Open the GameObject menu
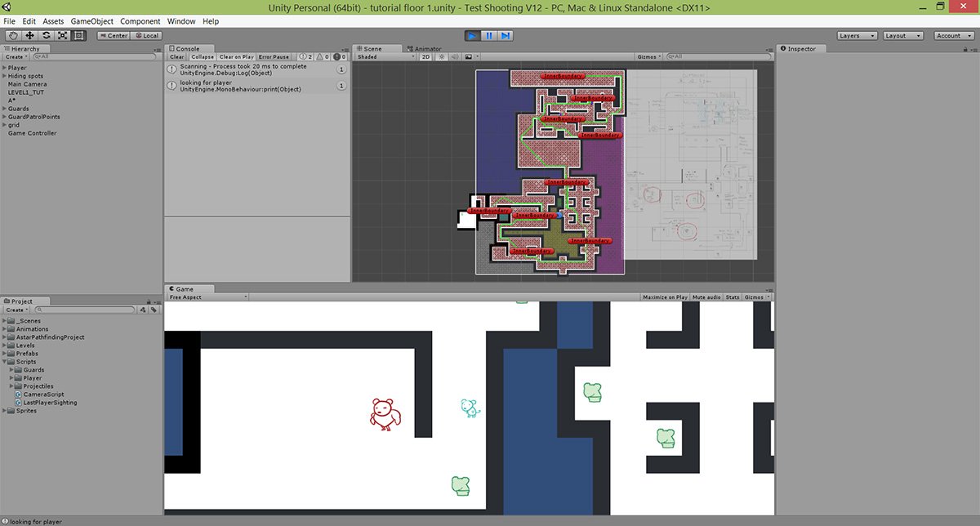980x526 pixels. 91,20
